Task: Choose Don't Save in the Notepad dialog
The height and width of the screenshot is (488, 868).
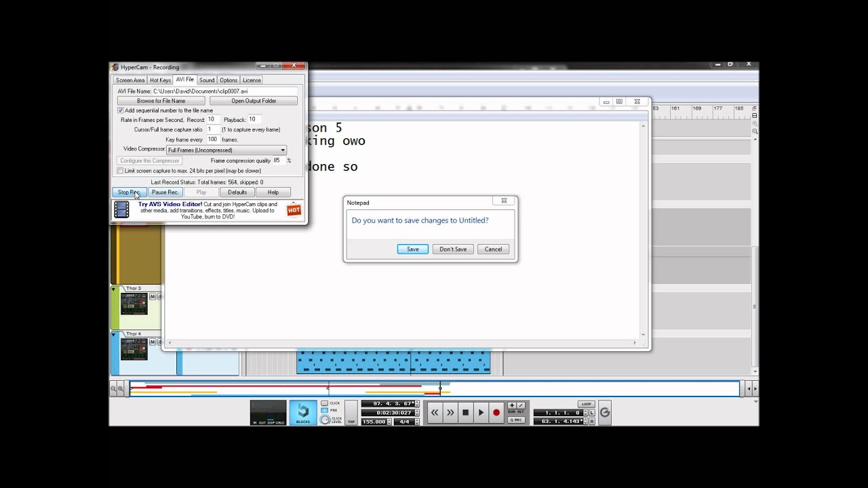Action: [x=453, y=249]
